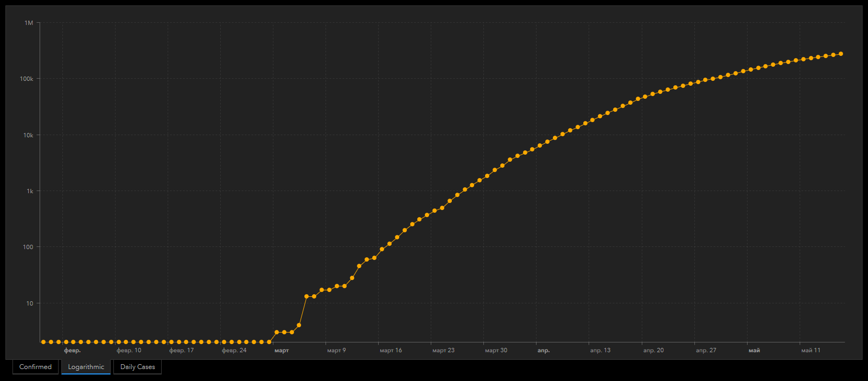The image size is (868, 381).
Task: Click the 'февр. 17' date label
Action: [182, 351]
